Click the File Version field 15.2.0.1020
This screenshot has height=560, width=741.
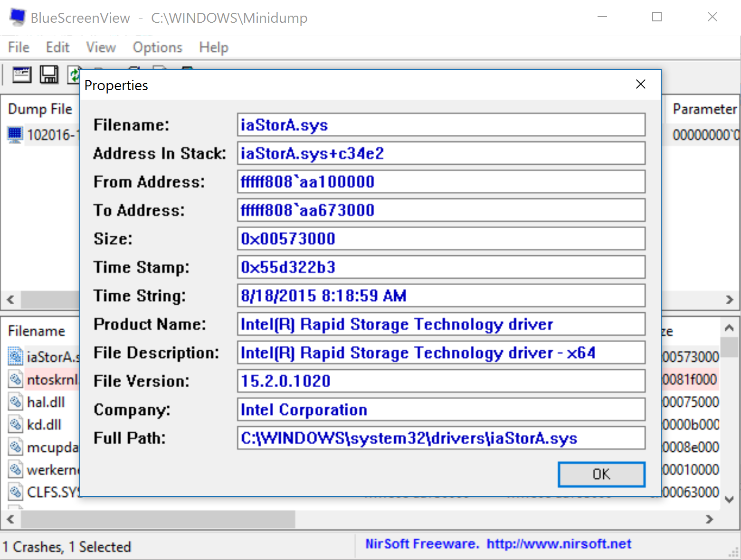click(441, 381)
